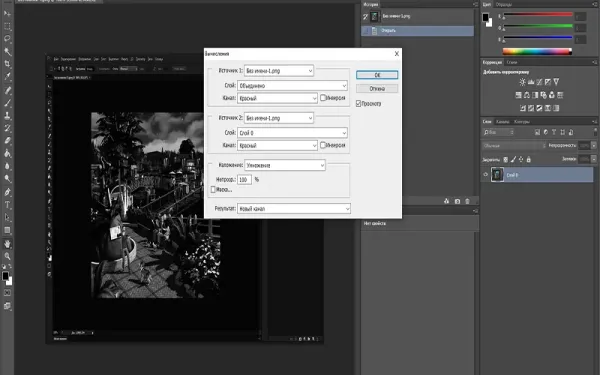Select the Magic Wand tool
The height and width of the screenshot is (375, 600).
click(x=7, y=51)
